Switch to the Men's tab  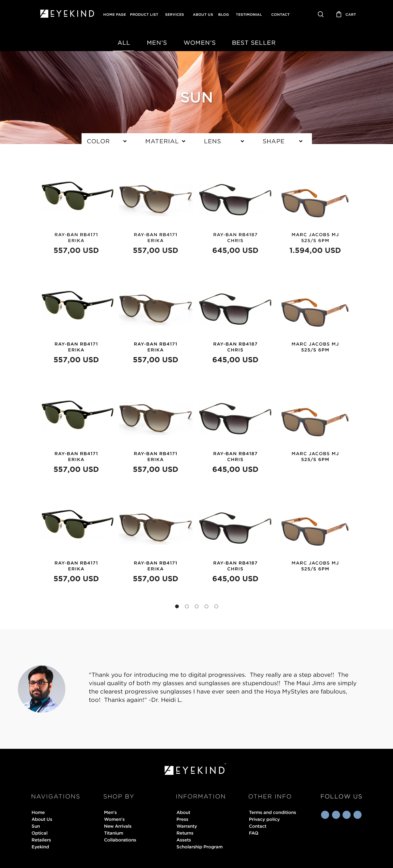[x=157, y=43]
